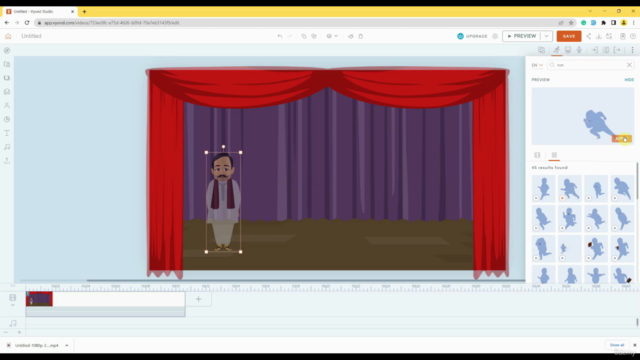640x360 pixels.
Task: Expand the downloaded mp4 file chevron
Action: click(67, 345)
